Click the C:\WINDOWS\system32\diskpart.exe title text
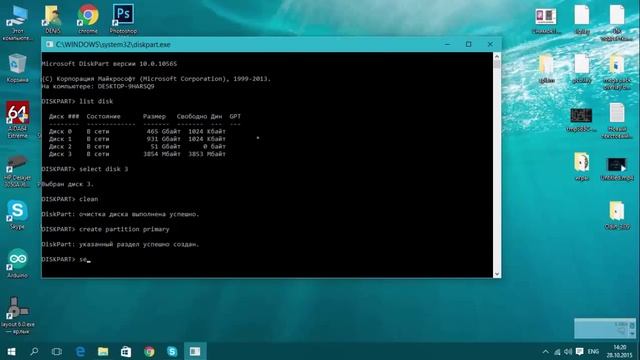This screenshot has height=360, width=640. 113,44
